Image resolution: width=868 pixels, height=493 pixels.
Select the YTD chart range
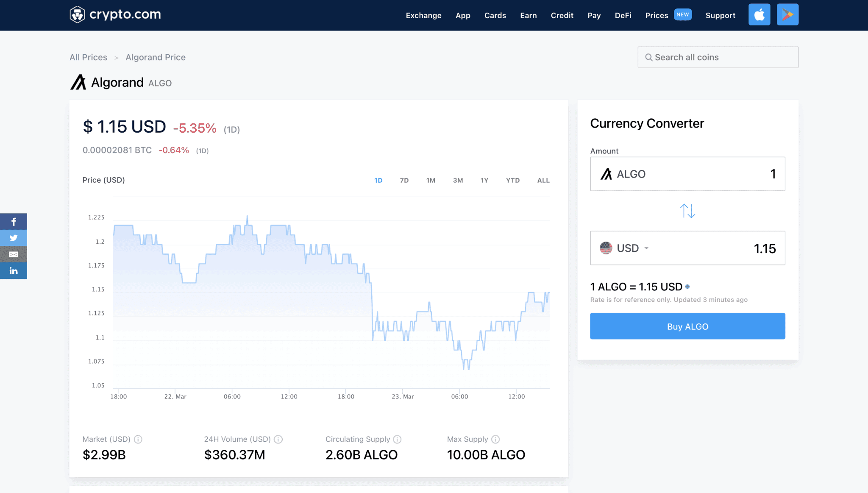coord(513,180)
